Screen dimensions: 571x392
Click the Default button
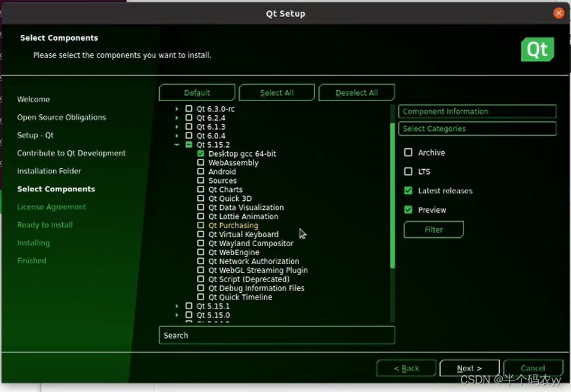click(197, 92)
